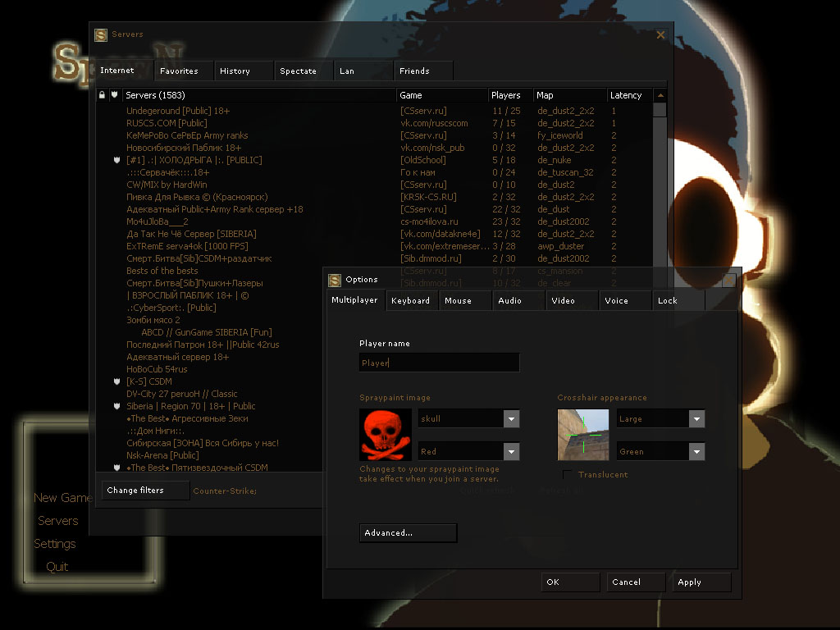This screenshot has height=630, width=840.
Task: Switch to the Mouse options tab
Action: click(465, 300)
